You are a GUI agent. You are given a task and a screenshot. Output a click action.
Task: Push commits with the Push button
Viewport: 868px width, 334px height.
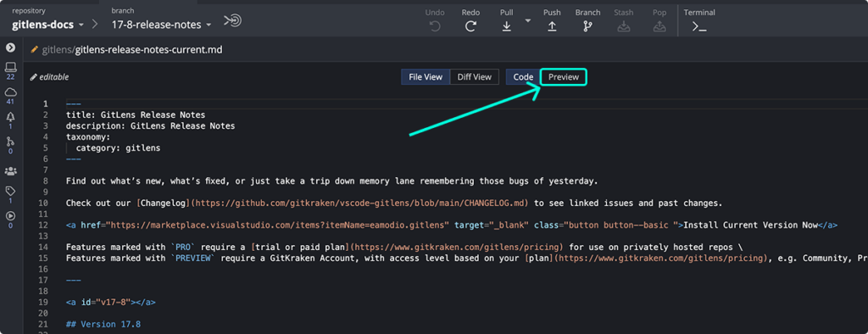point(552,20)
